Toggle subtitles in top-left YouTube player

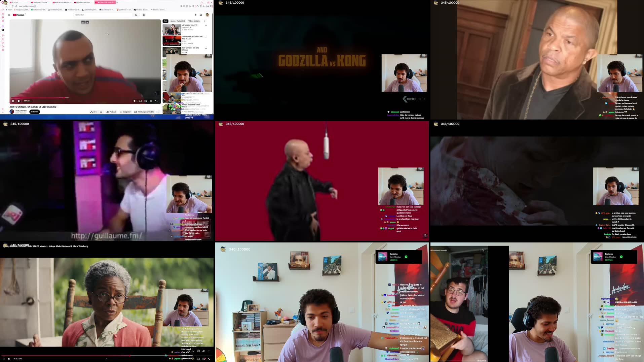click(140, 101)
